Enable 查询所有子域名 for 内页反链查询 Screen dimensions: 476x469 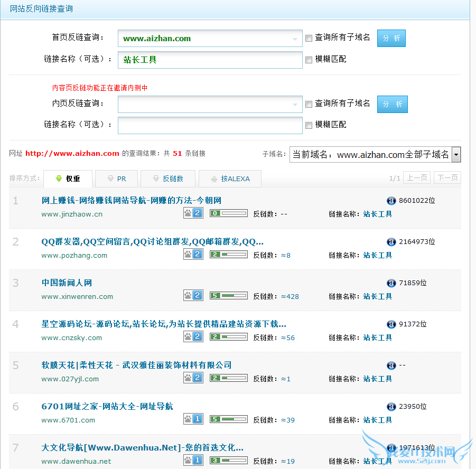pos(309,105)
